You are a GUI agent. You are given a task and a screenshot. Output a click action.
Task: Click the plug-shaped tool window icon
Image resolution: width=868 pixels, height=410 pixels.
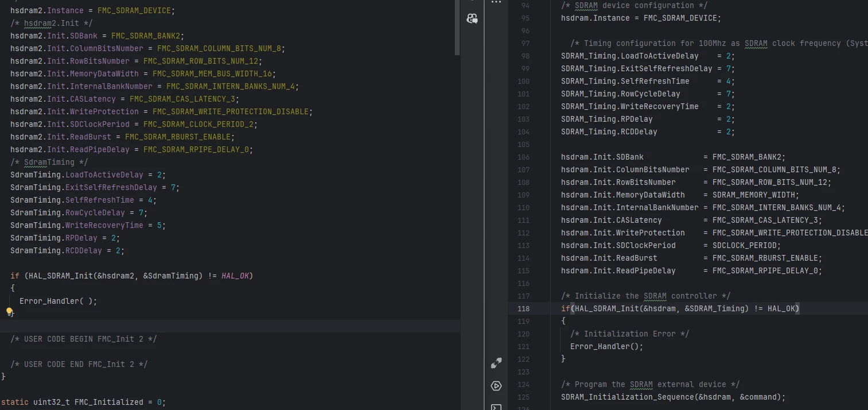496,363
